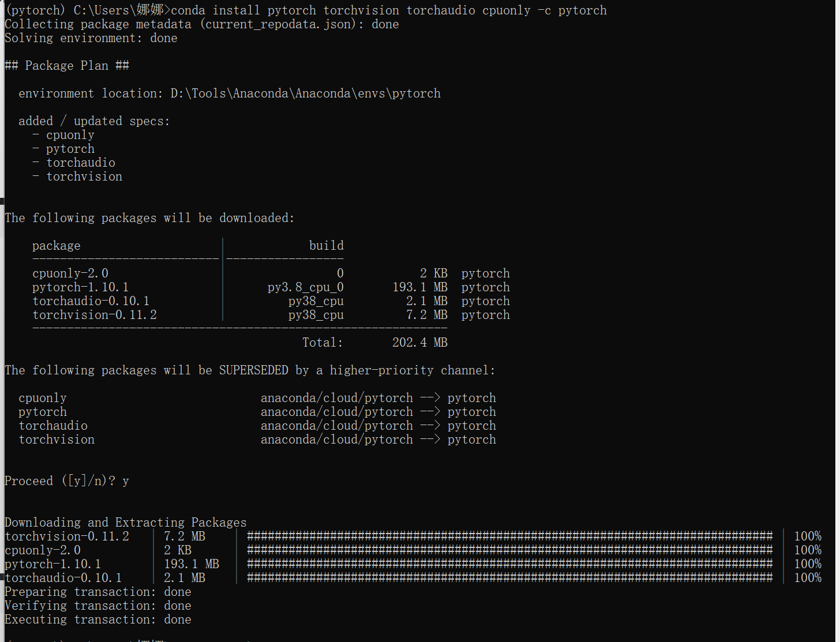Click the cpuonly spec under added specs

[x=70, y=134]
